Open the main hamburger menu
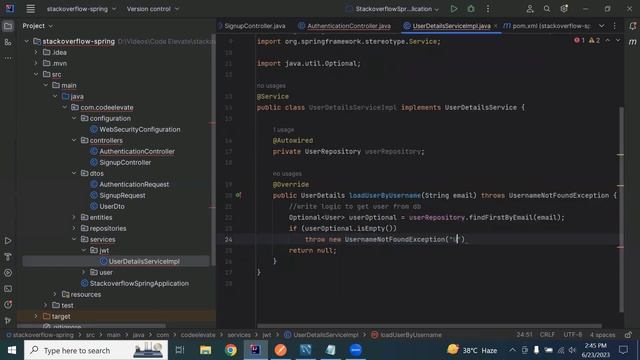The image size is (640, 360). tap(30, 9)
